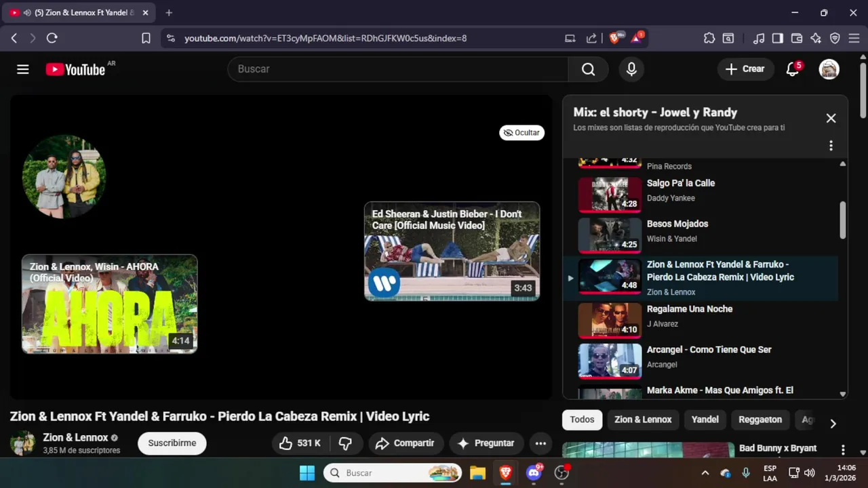Click the Crear create button
The image size is (868, 488).
745,69
